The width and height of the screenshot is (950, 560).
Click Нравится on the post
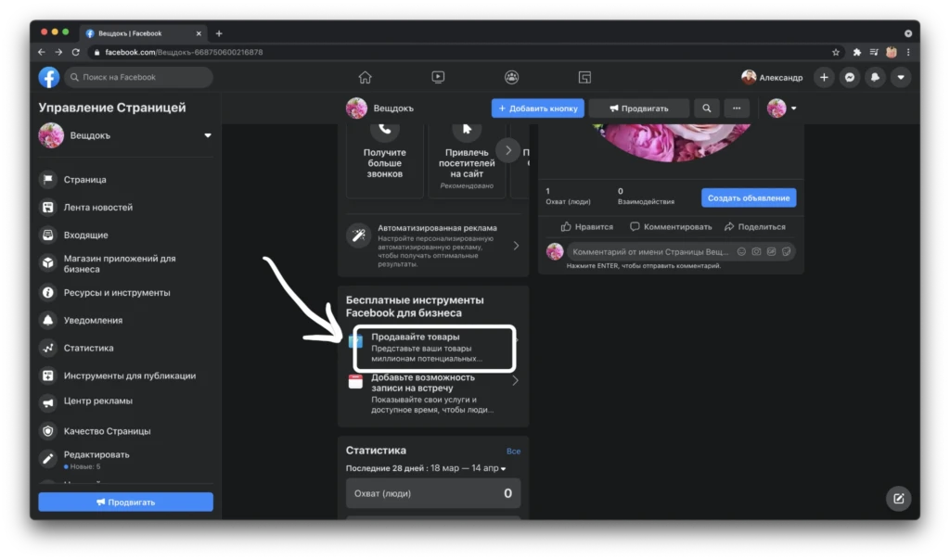586,227
